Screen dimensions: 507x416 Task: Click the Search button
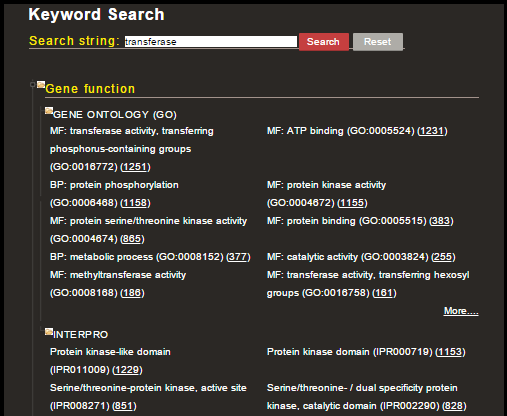[x=324, y=42]
